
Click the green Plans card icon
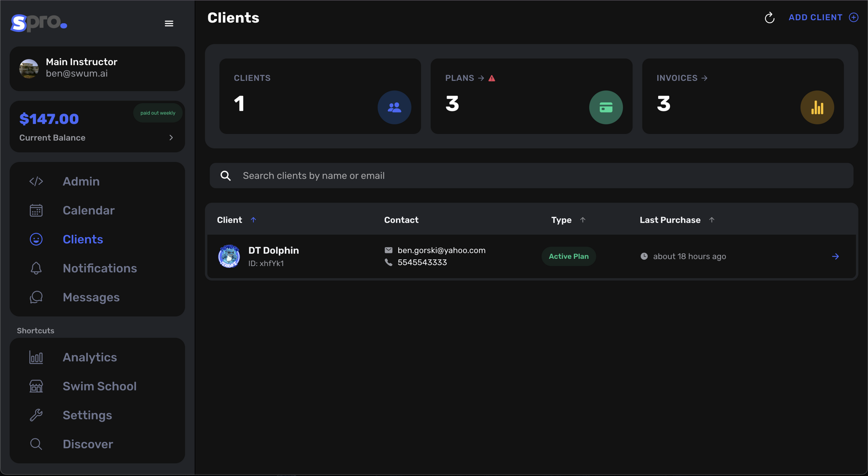point(606,108)
